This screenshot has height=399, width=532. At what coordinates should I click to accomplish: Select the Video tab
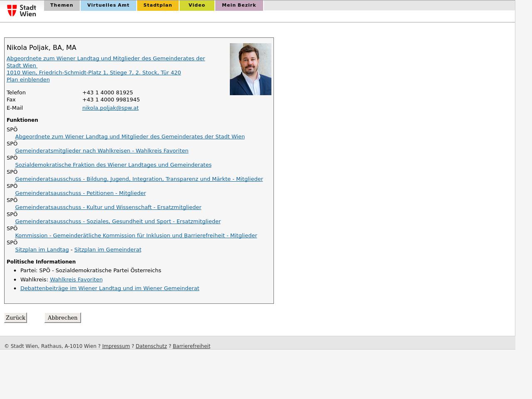197,5
